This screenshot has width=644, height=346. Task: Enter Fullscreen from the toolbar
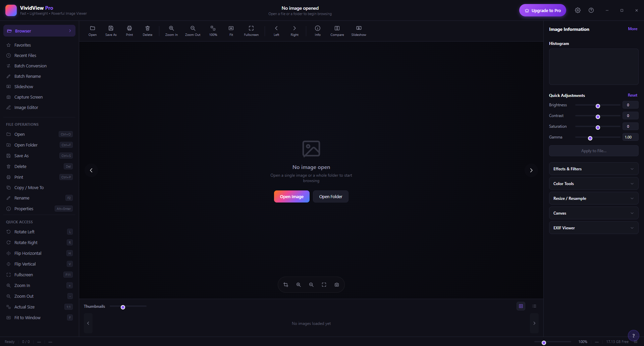point(251,31)
